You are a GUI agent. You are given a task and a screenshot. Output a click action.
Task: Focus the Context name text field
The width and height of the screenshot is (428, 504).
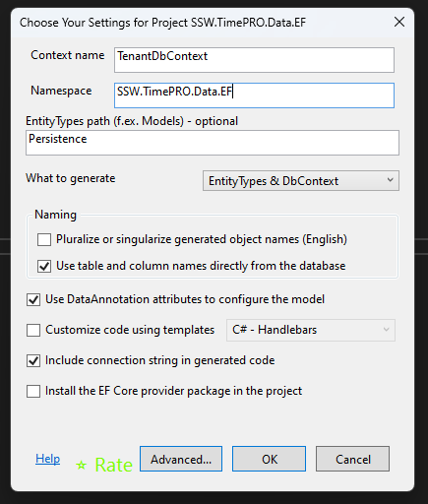coord(254,60)
